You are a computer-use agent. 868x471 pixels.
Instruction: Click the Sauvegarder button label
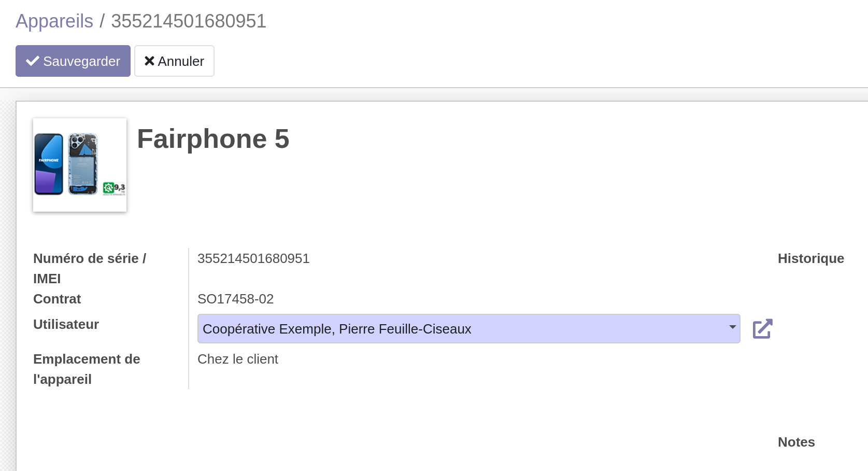pos(81,61)
